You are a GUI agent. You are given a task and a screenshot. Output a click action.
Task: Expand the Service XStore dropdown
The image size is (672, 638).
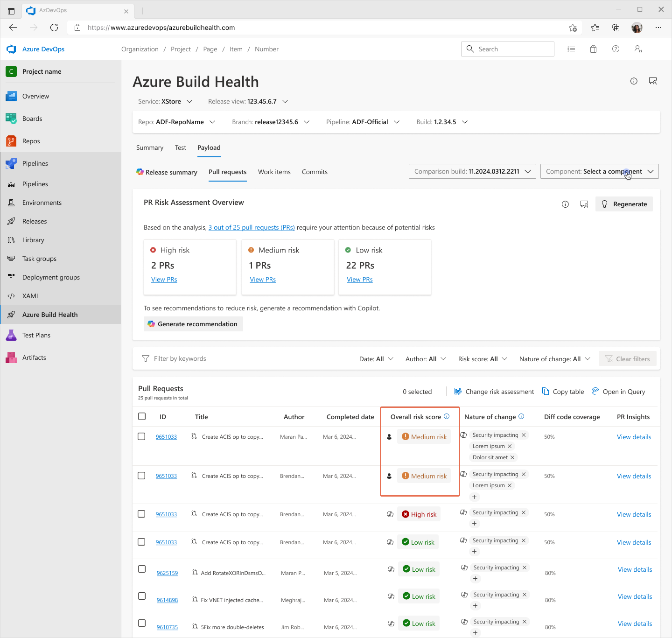click(x=166, y=101)
